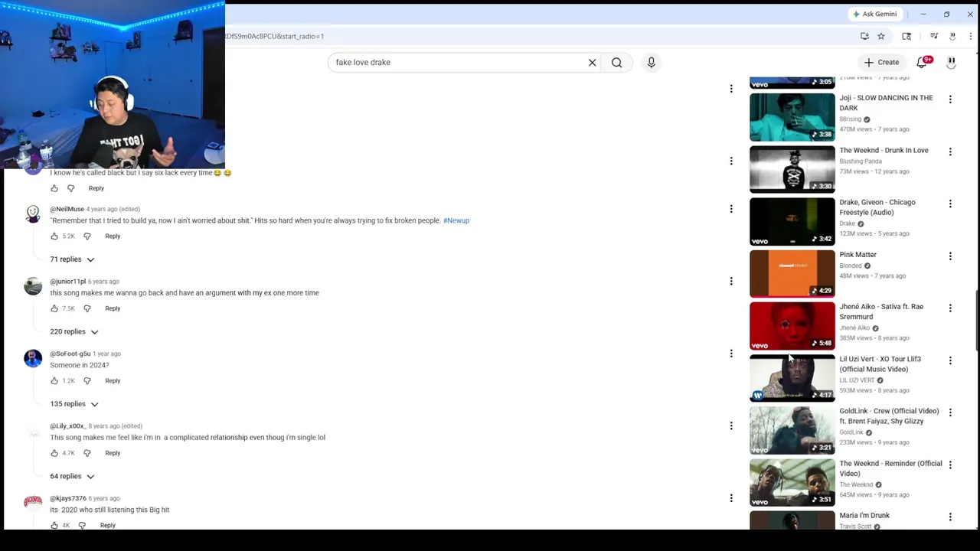Reply to the 'six lack' comment
The image size is (980, 551).
point(96,188)
